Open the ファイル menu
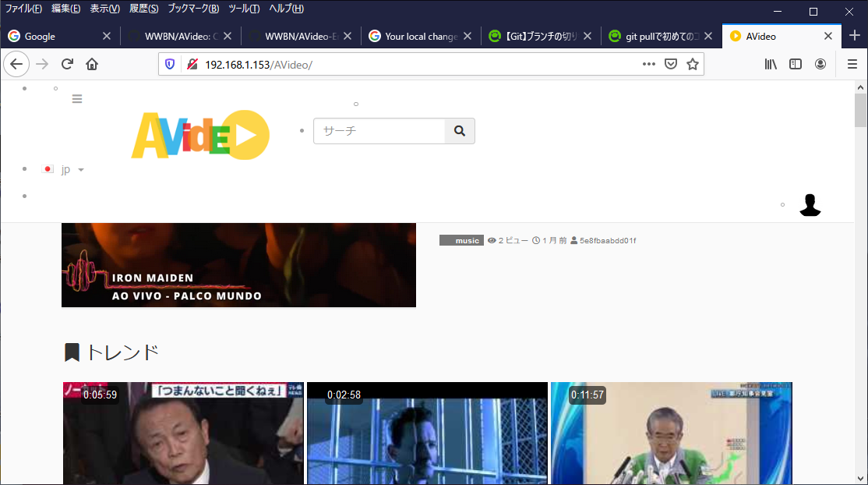 point(23,9)
